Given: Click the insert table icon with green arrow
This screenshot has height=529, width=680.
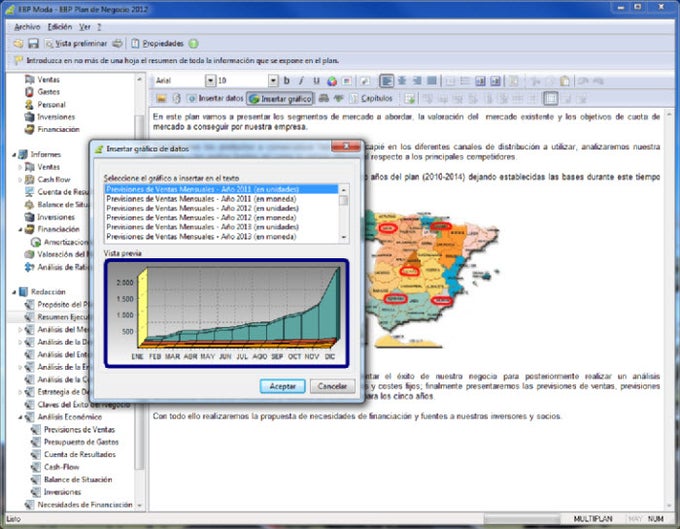Looking at the screenshot, I should click(409, 98).
